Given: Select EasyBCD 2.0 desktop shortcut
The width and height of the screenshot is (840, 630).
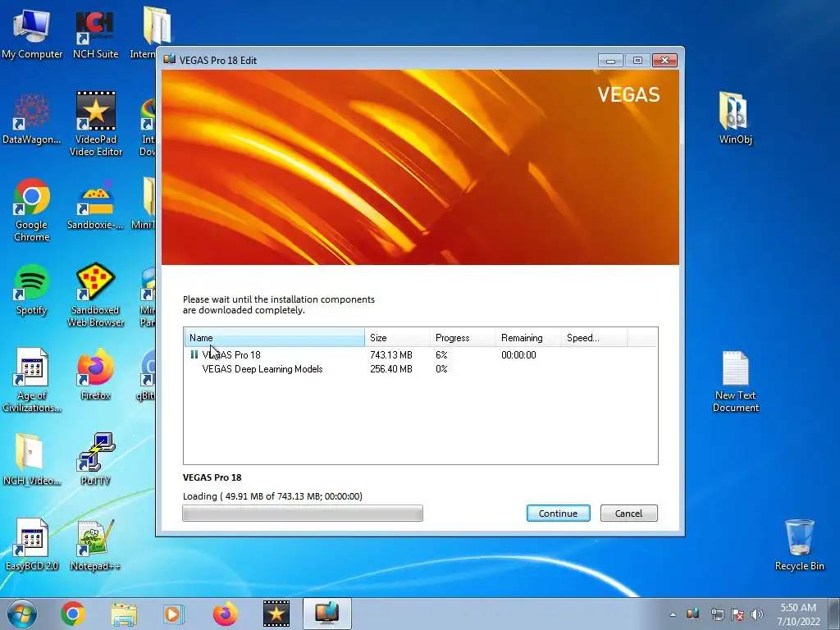Looking at the screenshot, I should tap(32, 545).
